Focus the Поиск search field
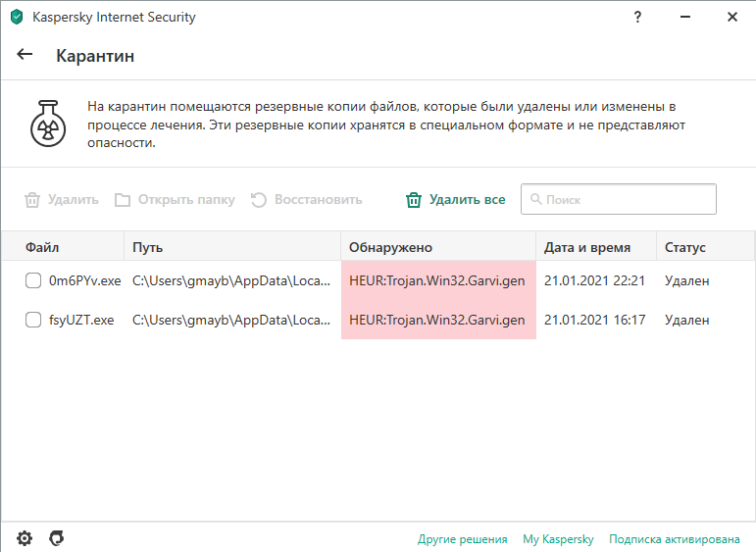This screenshot has height=552, width=756. point(619,199)
